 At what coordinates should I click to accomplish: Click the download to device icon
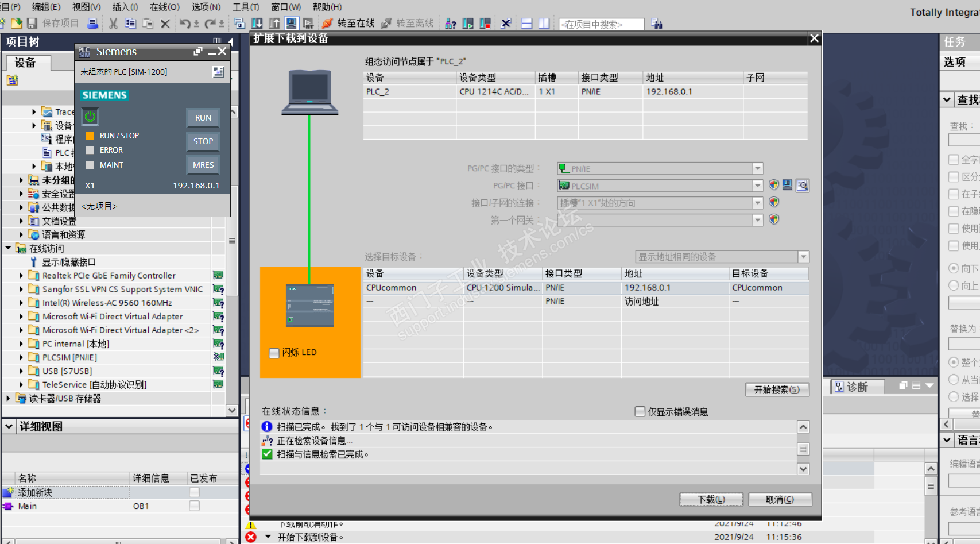click(x=257, y=24)
